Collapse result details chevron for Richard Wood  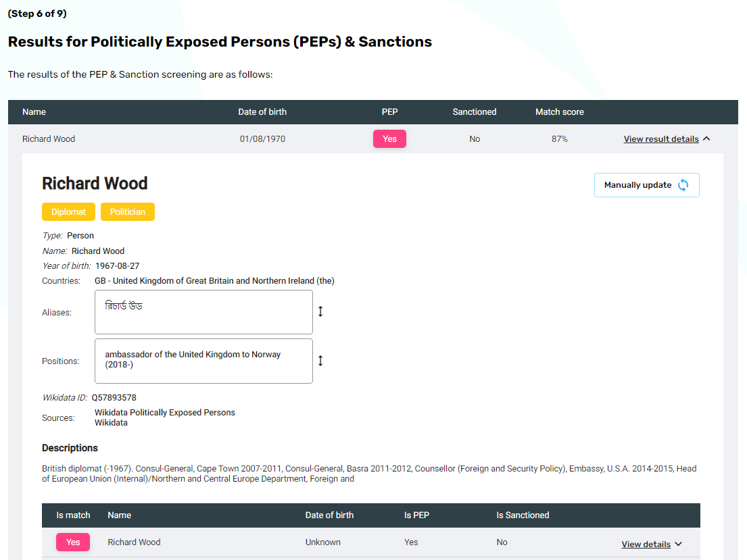[706, 139]
